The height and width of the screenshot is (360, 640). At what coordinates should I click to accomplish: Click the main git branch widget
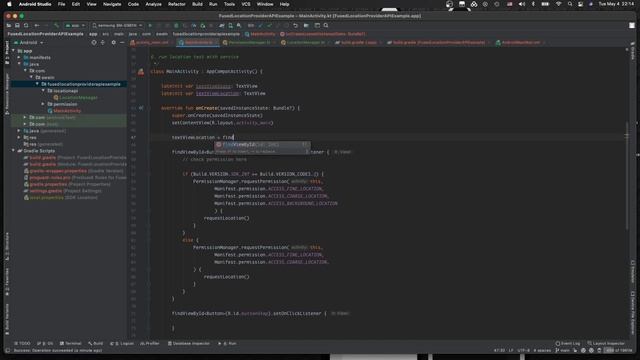(x=562, y=351)
